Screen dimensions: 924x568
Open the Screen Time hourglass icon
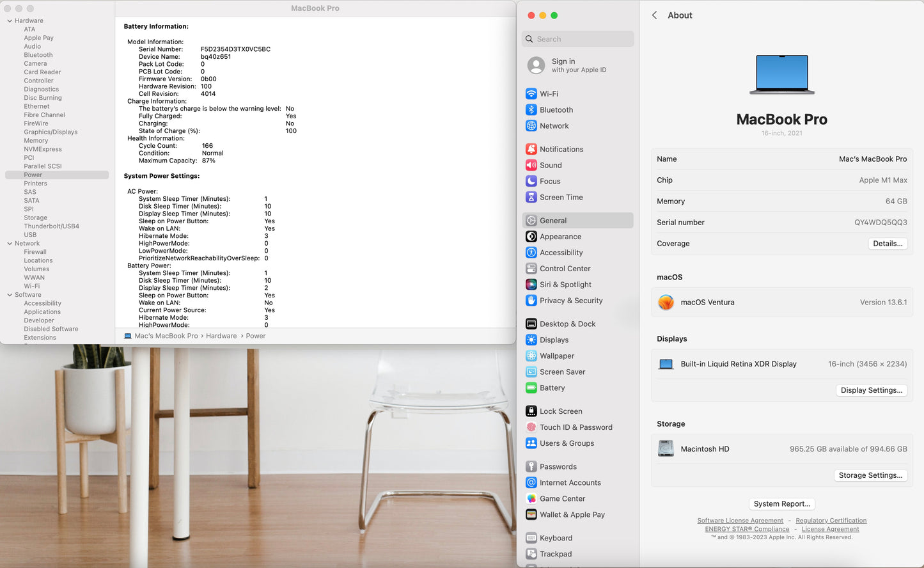click(x=531, y=197)
